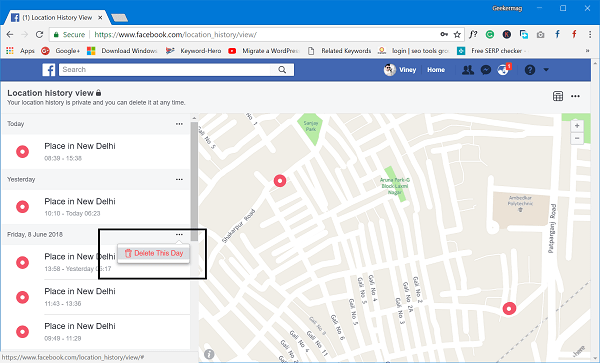The image size is (600, 363).
Task: Zoom out the map with the minus button
Action: tap(577, 138)
